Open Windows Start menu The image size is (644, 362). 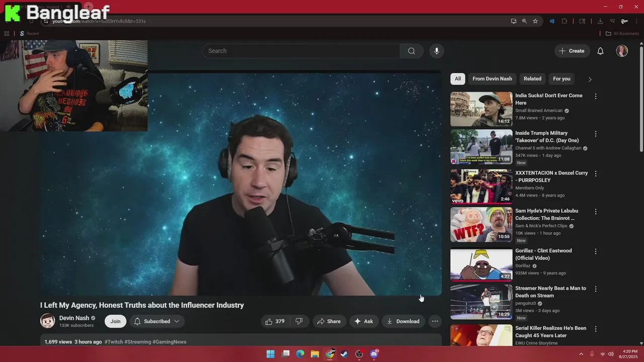pos(271,354)
